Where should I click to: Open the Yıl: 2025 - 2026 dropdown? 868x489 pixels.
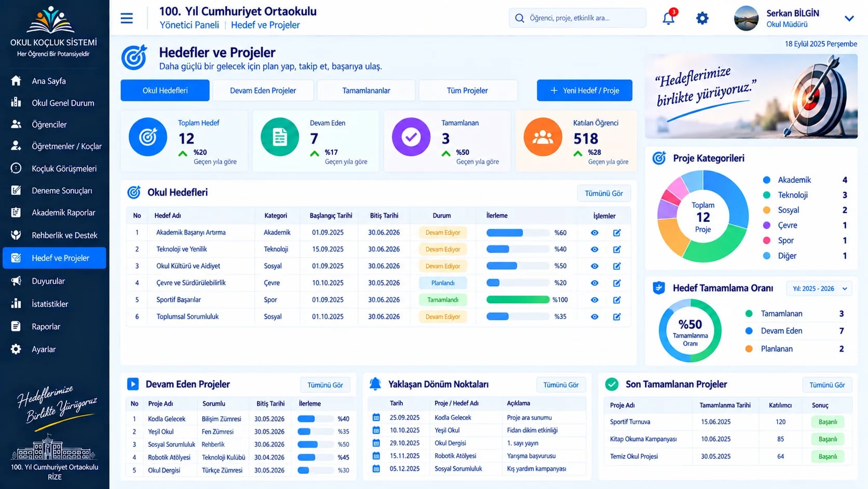click(x=819, y=288)
